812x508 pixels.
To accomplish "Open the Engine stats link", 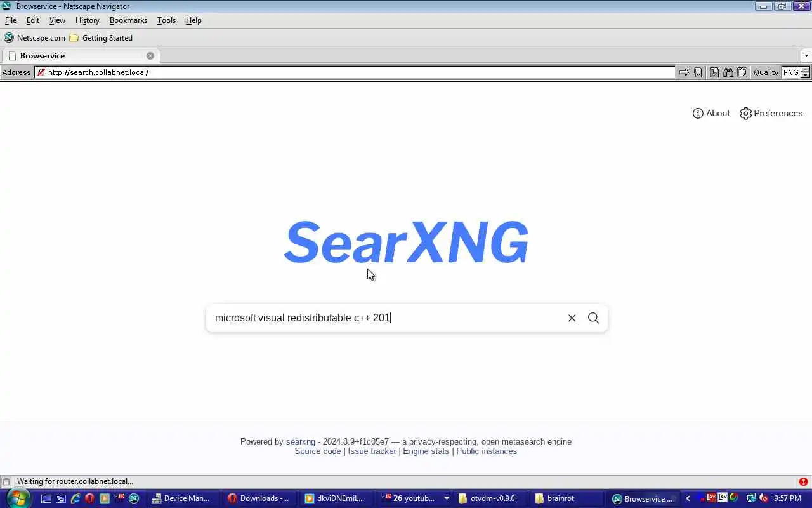I will tap(426, 451).
